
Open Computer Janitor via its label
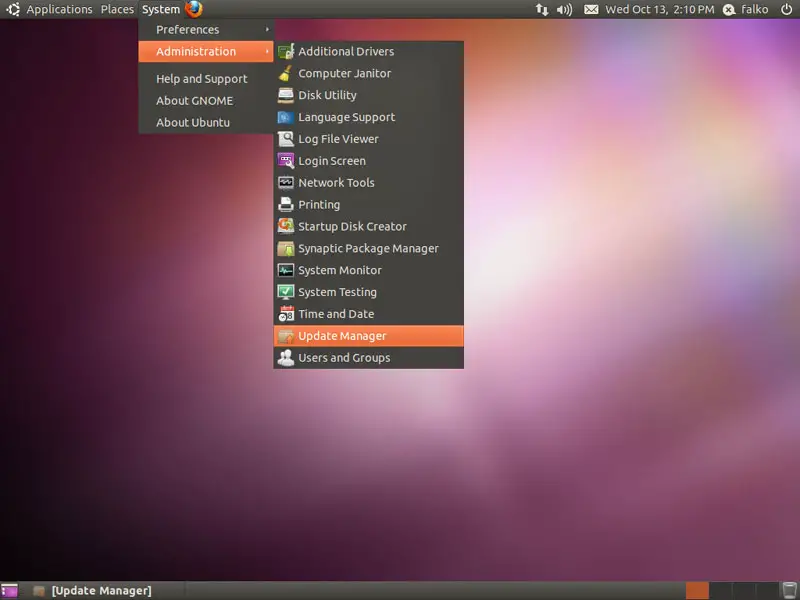pos(344,73)
